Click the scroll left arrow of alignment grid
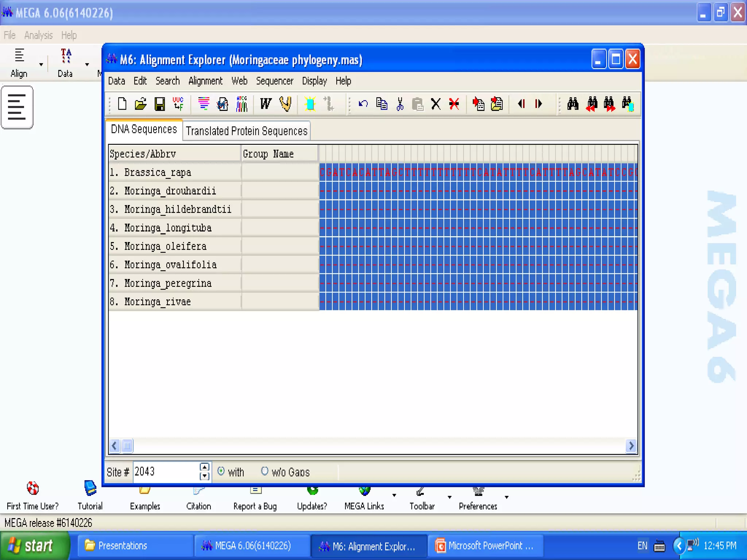747x560 pixels. 115,446
